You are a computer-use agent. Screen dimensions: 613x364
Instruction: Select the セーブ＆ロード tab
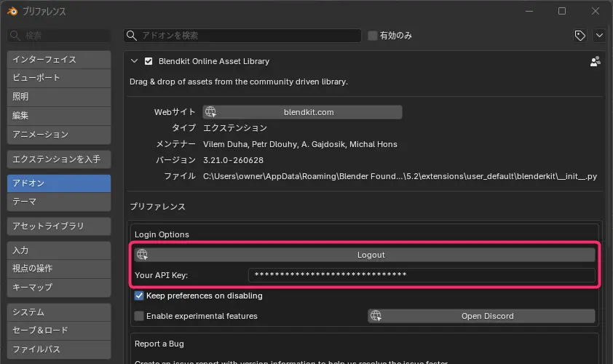[59, 331]
